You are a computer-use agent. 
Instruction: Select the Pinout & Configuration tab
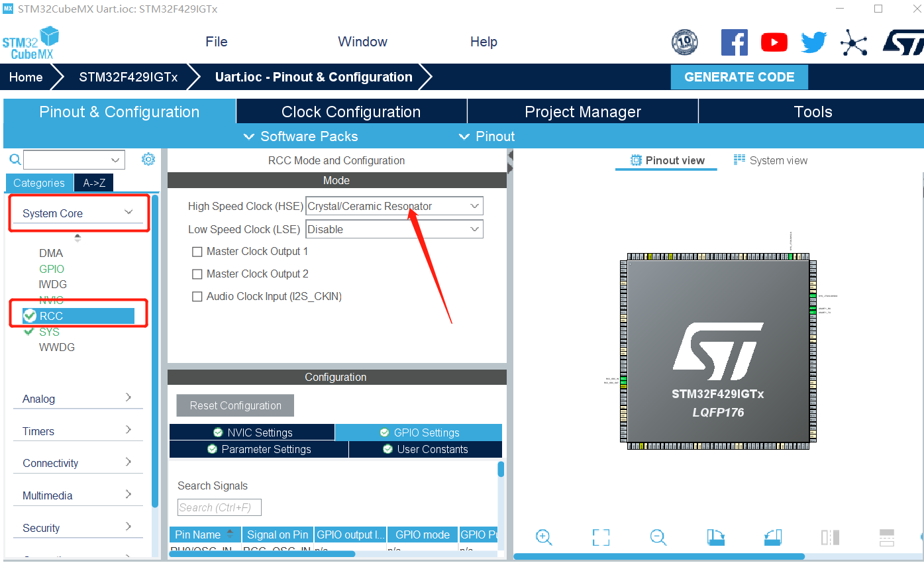[x=119, y=111]
